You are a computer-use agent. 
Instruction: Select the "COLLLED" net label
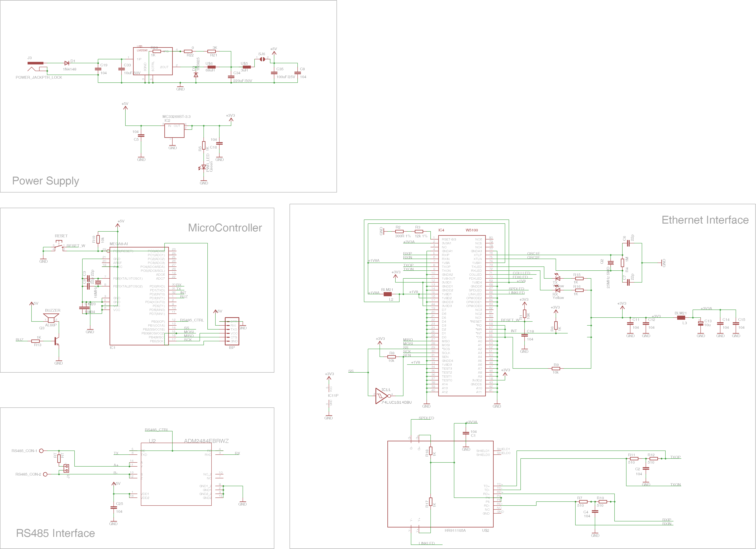(521, 273)
